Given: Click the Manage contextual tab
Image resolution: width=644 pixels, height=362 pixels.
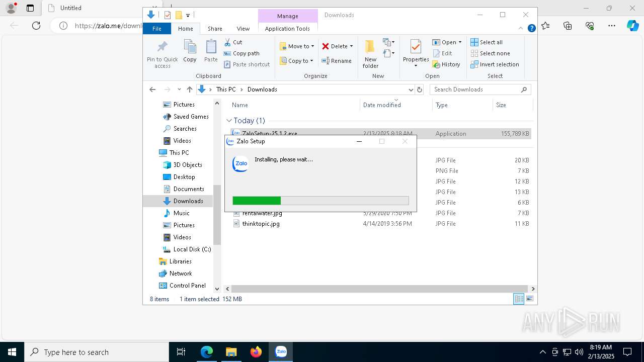Looking at the screenshot, I should click(288, 16).
